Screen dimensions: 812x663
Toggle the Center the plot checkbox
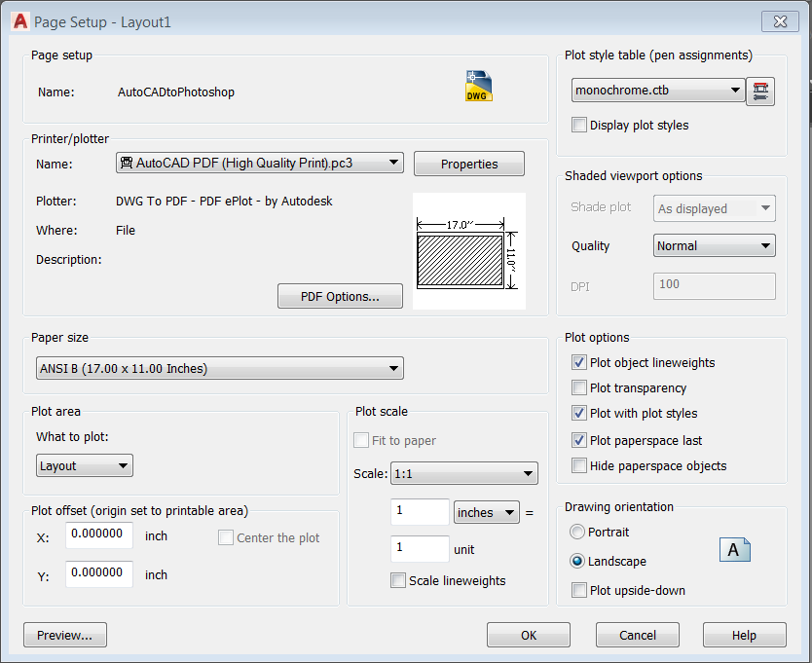click(225, 537)
